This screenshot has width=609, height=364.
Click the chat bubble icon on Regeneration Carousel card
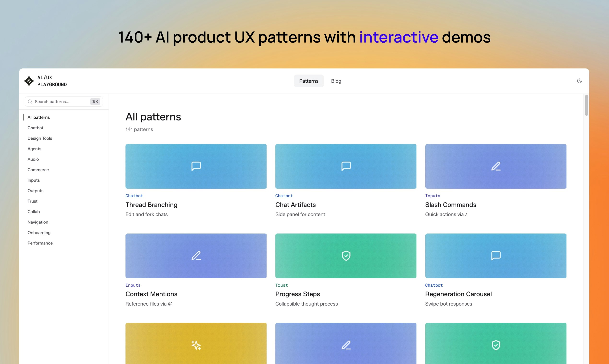click(496, 256)
